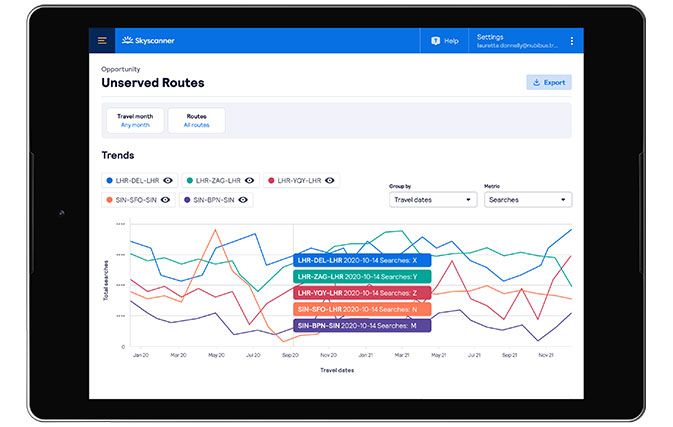Screen dimensions: 673x427
Task: Toggle visibility eye for SIN-SFO-SIN
Action: (165, 200)
